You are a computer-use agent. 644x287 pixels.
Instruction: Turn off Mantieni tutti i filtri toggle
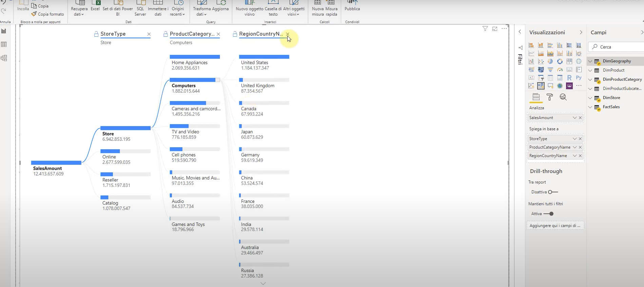[548, 214]
